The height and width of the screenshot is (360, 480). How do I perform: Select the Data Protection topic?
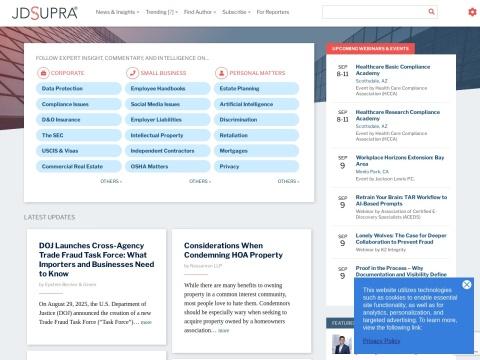tap(79, 89)
